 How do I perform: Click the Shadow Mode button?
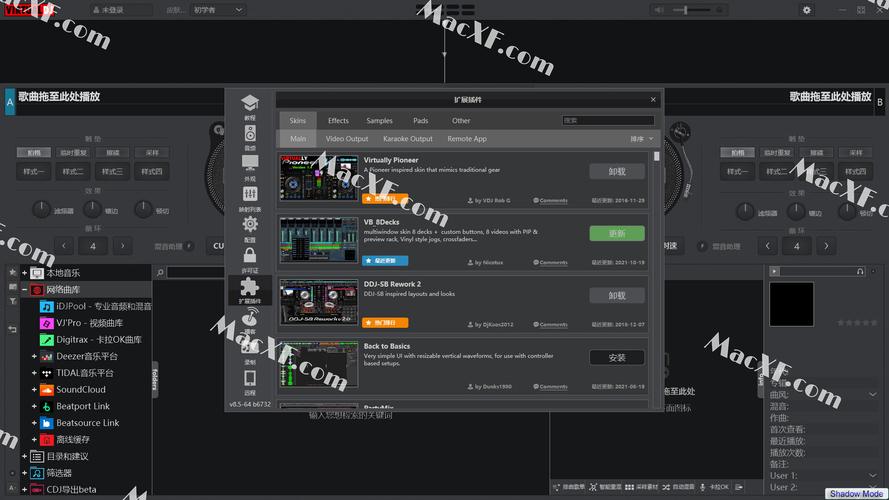(x=856, y=494)
